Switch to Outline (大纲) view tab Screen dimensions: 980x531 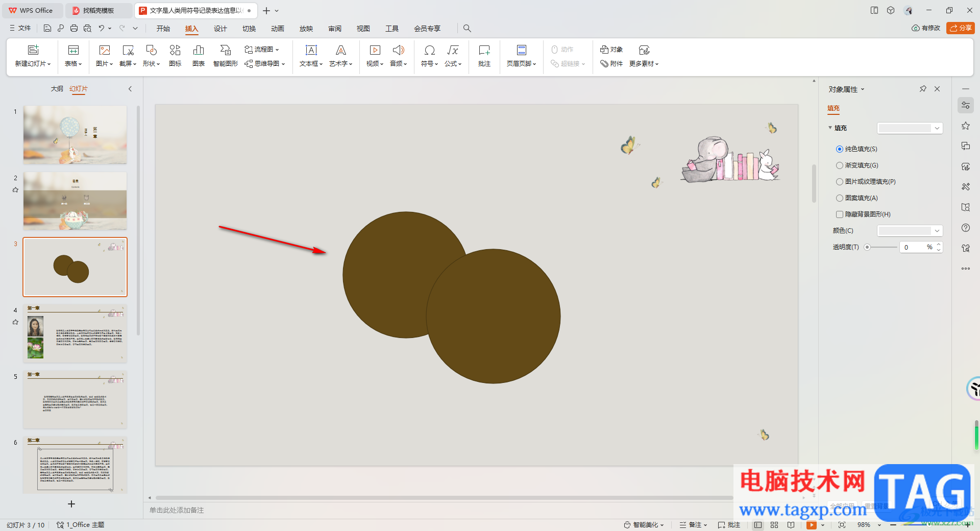[x=57, y=89]
